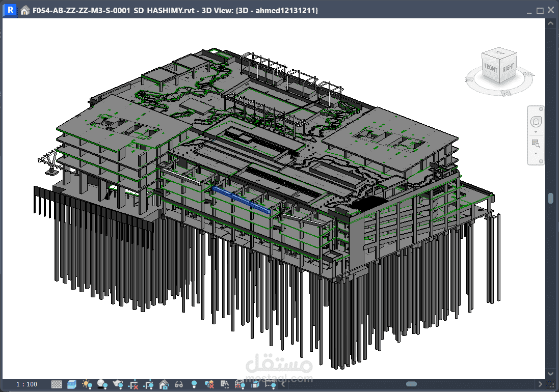Toggle the Sun Path setting

tap(87, 384)
